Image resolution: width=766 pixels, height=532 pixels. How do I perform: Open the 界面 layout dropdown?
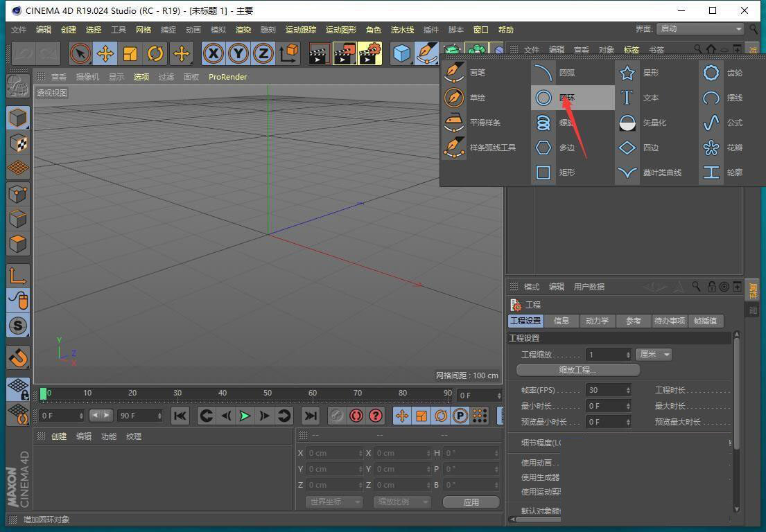[x=700, y=29]
